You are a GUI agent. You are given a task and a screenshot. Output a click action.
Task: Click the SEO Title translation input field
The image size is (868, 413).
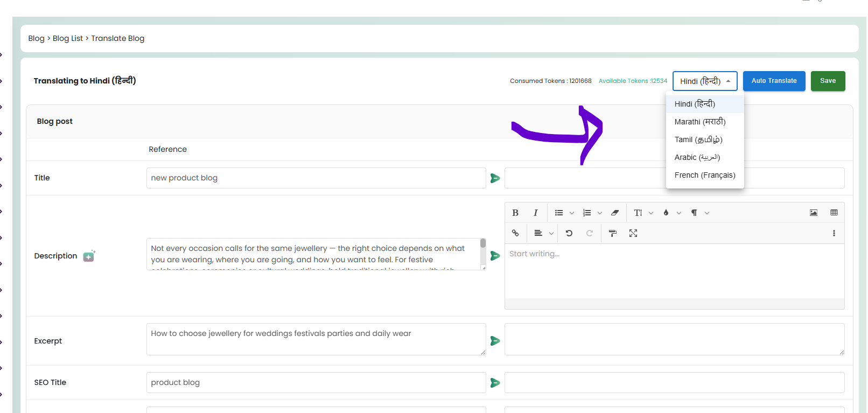tap(674, 383)
